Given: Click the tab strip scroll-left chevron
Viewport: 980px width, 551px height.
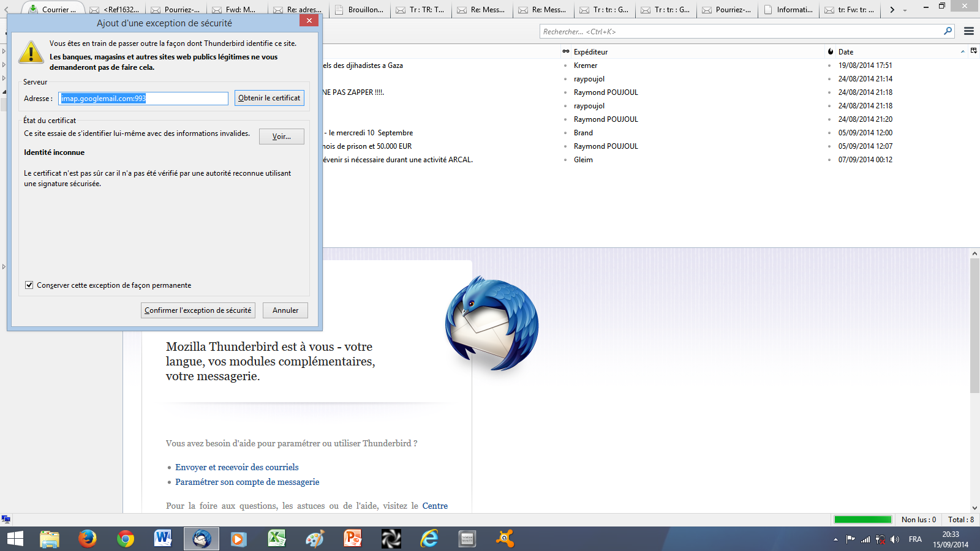Looking at the screenshot, I should [6, 10].
